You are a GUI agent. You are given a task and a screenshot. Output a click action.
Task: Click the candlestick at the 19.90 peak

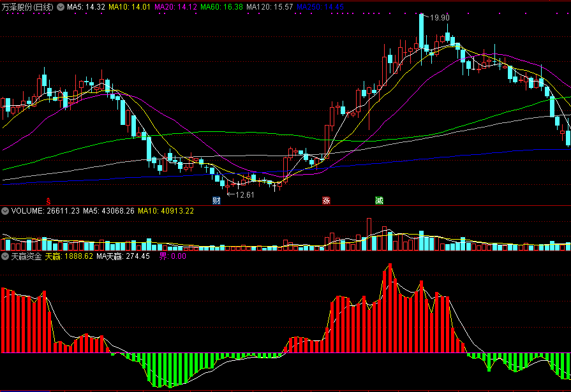(x=421, y=33)
